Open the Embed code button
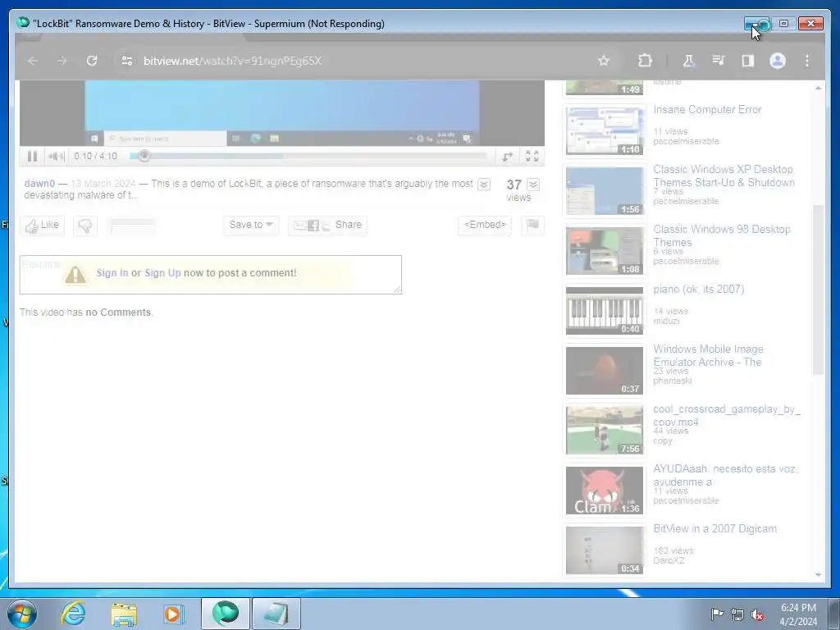The width and height of the screenshot is (840, 630). coord(485,226)
